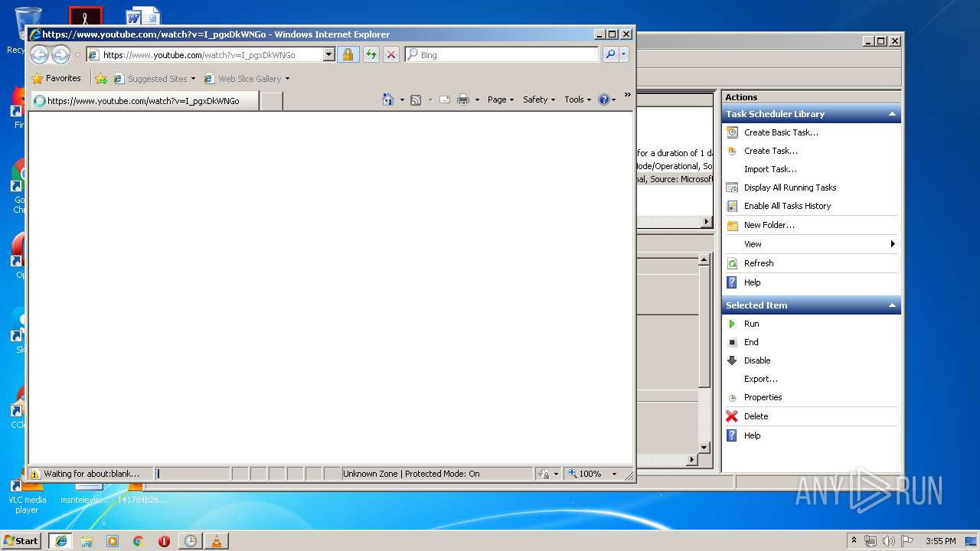This screenshot has height=551, width=980.
Task: Click Task Scheduler clock taskbar icon
Action: pyautogui.click(x=190, y=541)
